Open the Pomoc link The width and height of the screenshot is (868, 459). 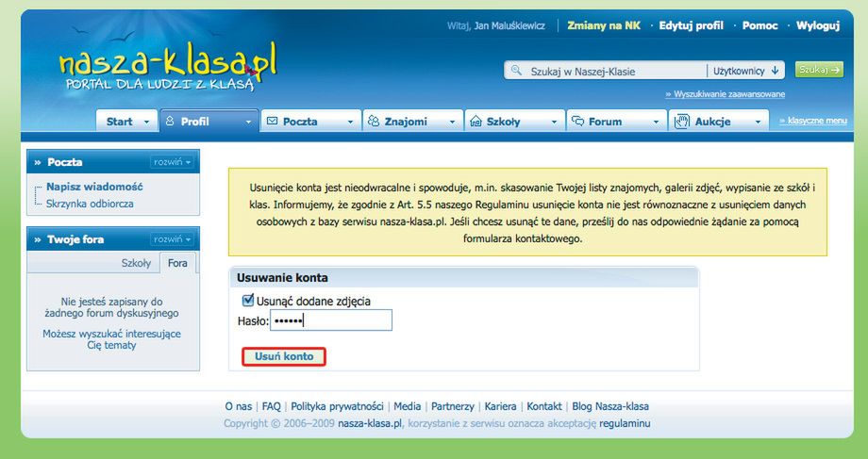760,25
